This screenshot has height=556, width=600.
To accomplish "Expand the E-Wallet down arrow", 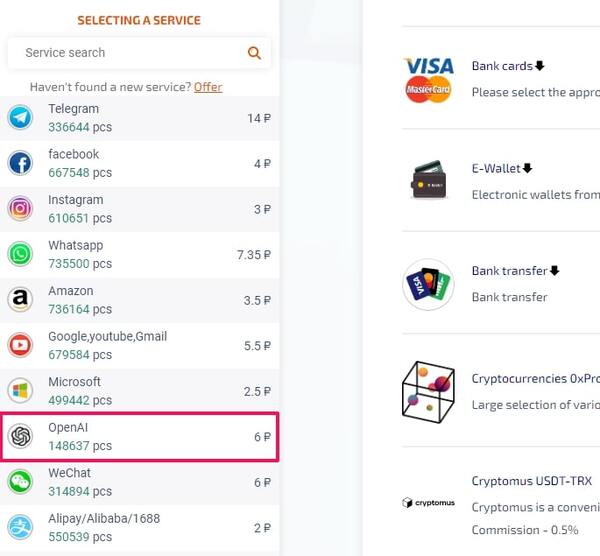I will click(x=528, y=168).
